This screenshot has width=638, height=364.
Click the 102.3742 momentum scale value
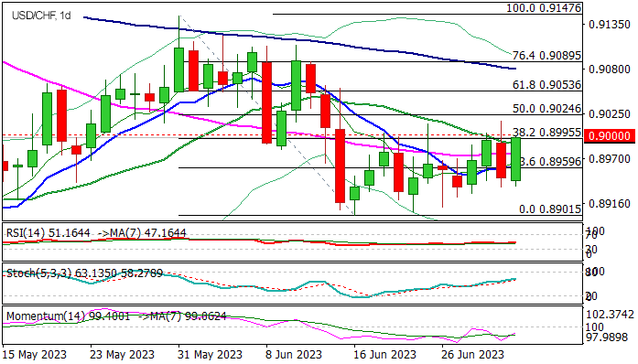point(611,315)
